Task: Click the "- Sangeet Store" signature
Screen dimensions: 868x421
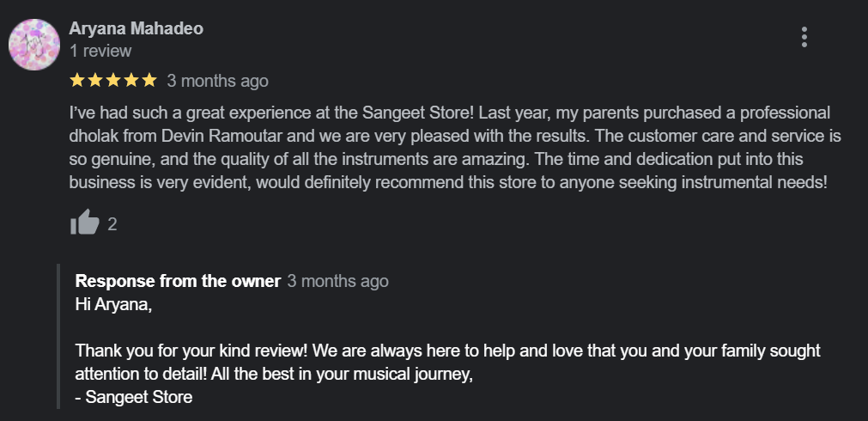Action: pyautogui.click(x=134, y=397)
